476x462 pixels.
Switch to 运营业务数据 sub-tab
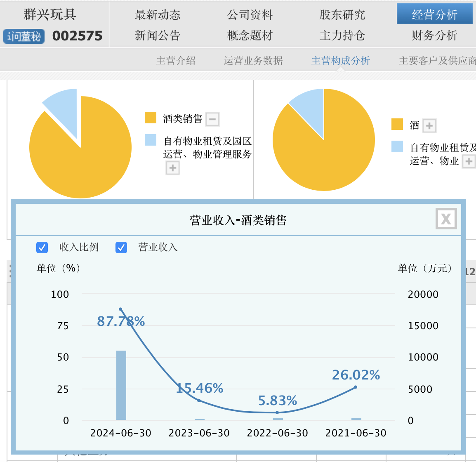(x=253, y=61)
